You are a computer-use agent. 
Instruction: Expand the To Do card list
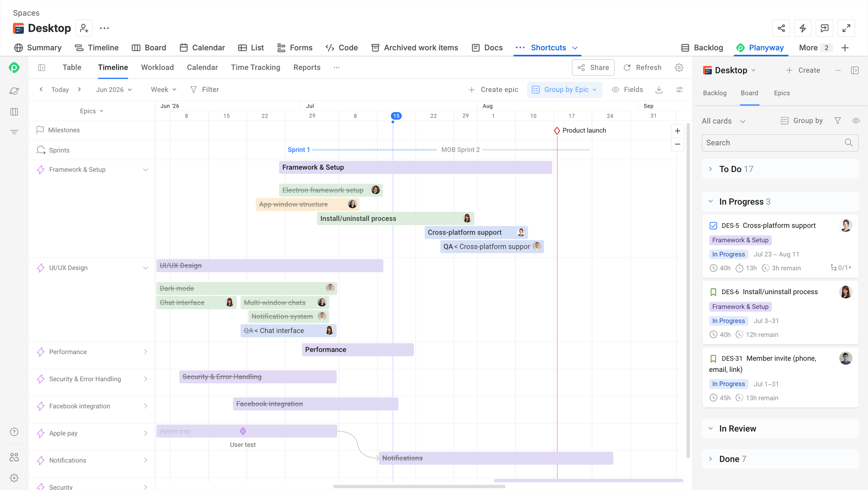click(x=710, y=169)
